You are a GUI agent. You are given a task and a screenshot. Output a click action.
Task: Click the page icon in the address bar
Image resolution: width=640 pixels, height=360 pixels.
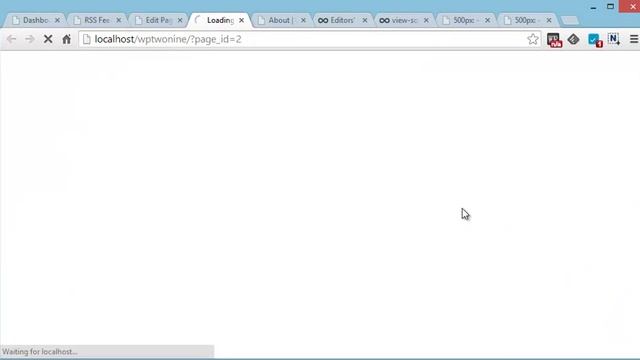pos(87,39)
